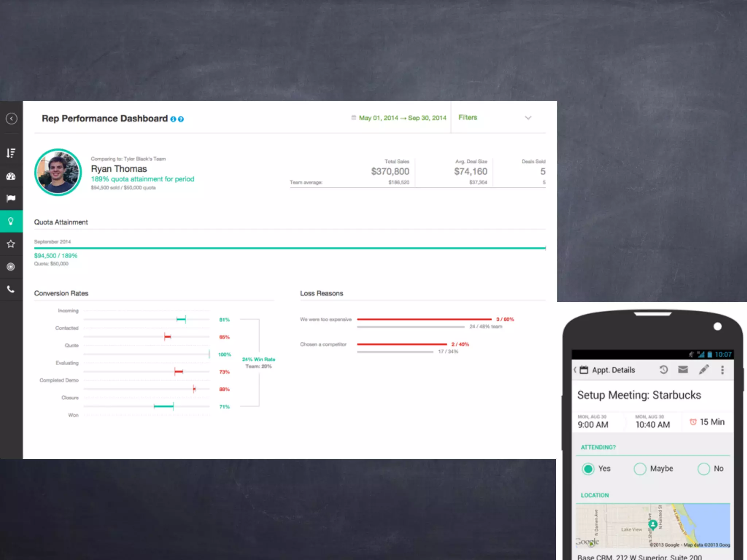747x560 pixels.
Task: Open the star sidebar icon
Action: click(11, 244)
